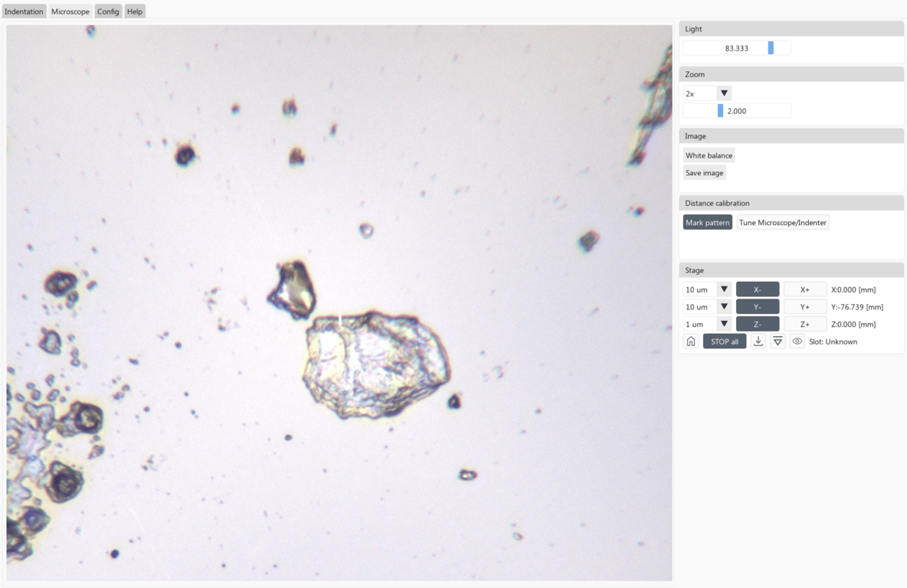The width and height of the screenshot is (907, 588).
Task: Click the home stage icon
Action: coord(691,341)
